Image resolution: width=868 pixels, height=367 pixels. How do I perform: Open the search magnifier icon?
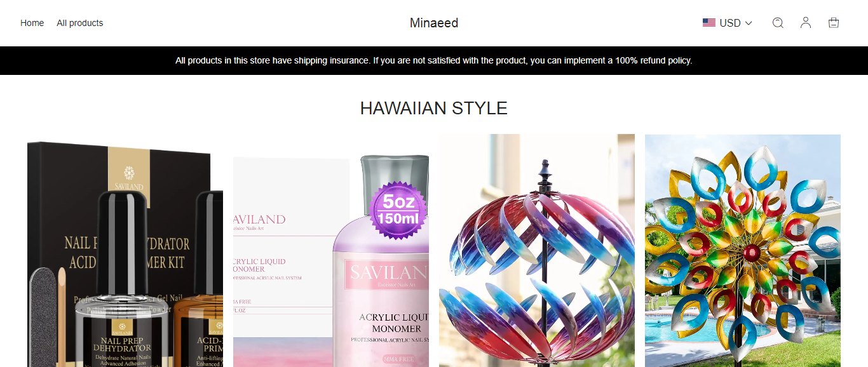click(x=778, y=23)
